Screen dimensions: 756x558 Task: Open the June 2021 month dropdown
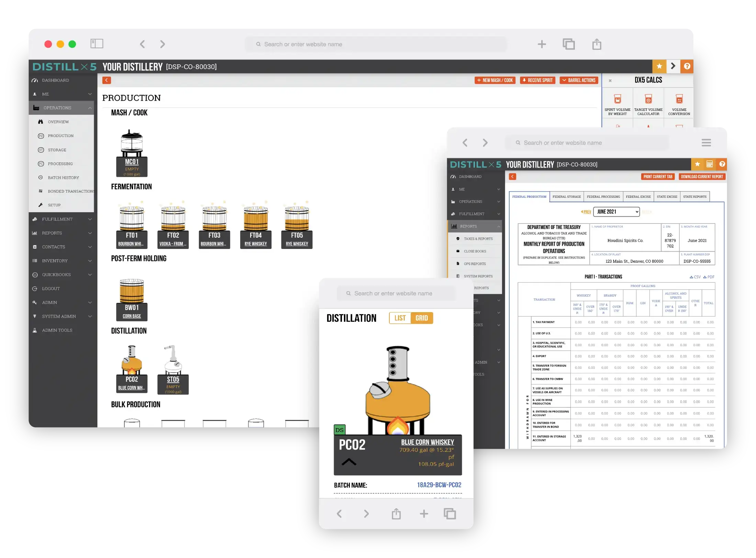point(616,212)
